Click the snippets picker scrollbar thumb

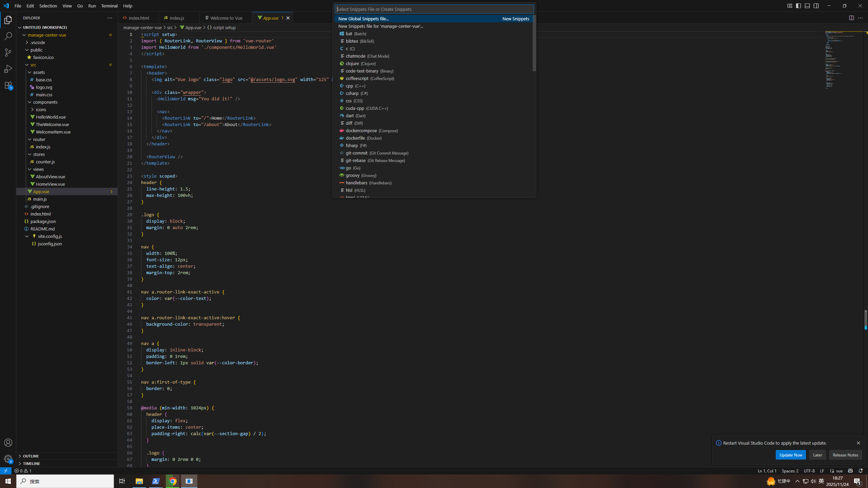[534, 43]
